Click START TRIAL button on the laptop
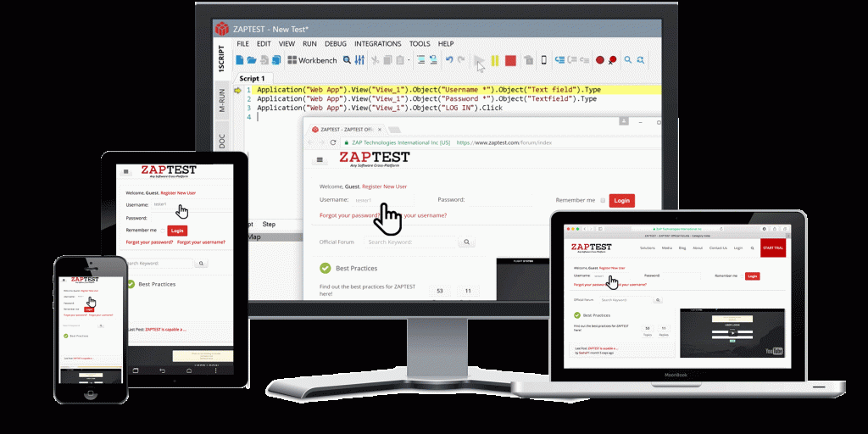Image resolution: width=868 pixels, height=434 pixels. point(773,248)
